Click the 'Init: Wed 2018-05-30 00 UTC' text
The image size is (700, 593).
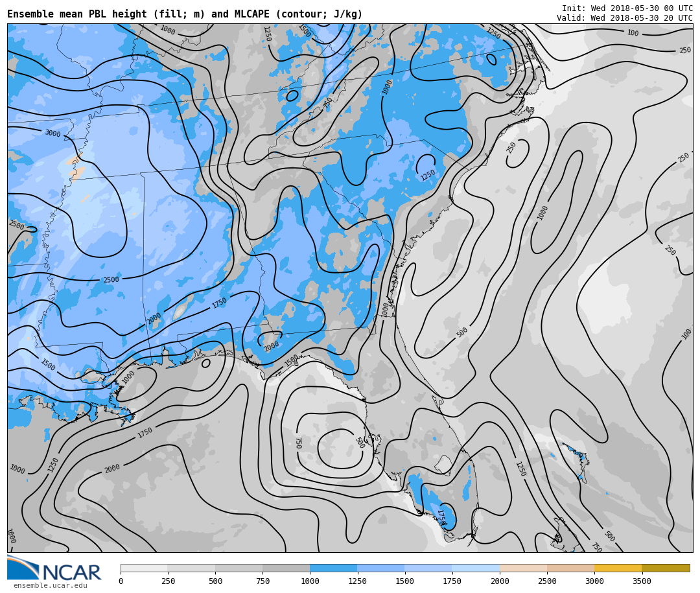pyautogui.click(x=627, y=8)
